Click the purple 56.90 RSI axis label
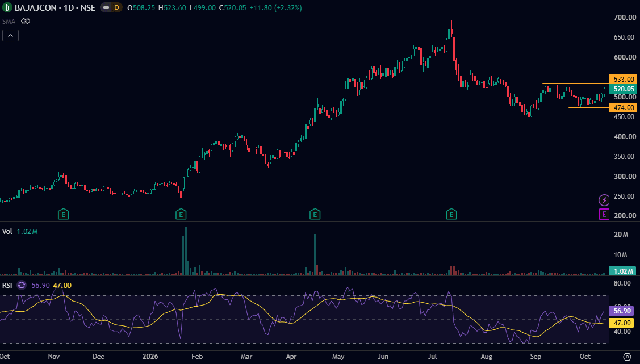Viewport: 640px width, 364px height. point(623,311)
